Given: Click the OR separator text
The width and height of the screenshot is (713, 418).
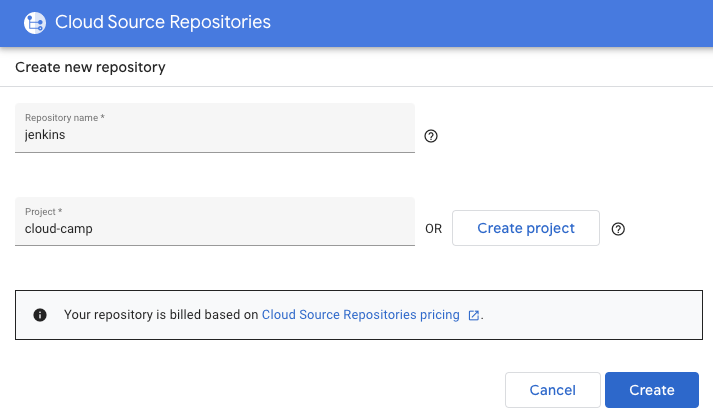Looking at the screenshot, I should click(433, 229).
